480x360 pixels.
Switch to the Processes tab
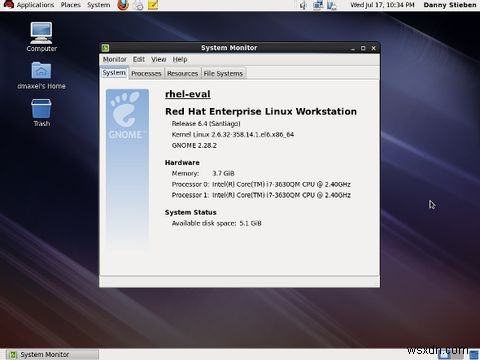(x=146, y=73)
